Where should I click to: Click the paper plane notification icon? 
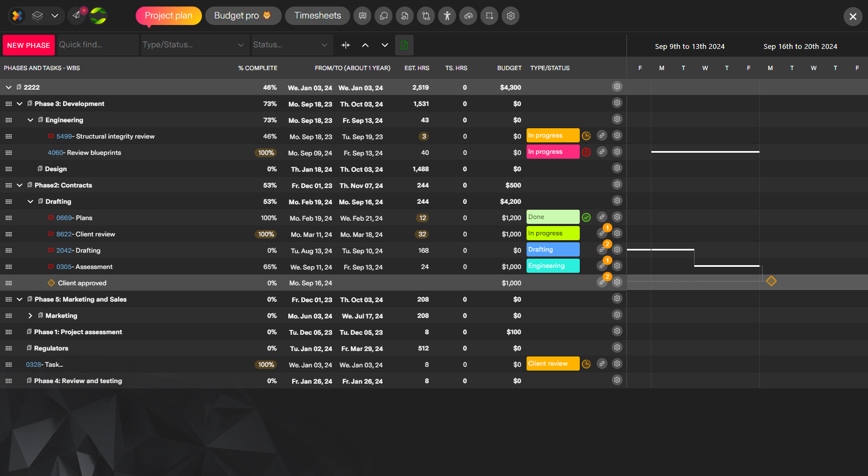coord(77,15)
